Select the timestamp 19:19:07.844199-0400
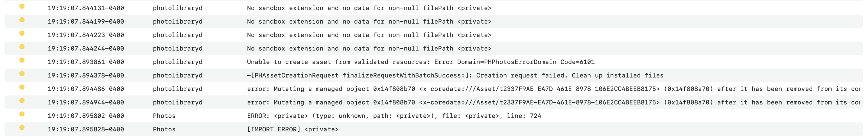Viewport: 868px width, 137px height. pyautogui.click(x=86, y=22)
